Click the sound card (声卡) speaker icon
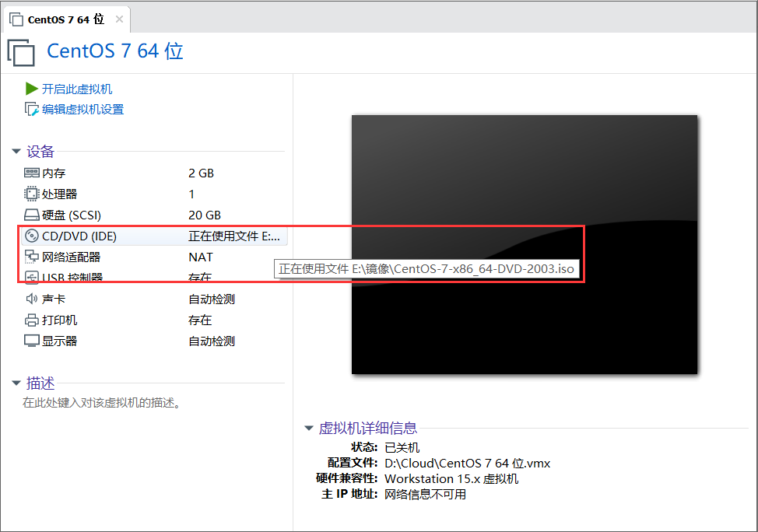The image size is (758, 532). (31, 299)
